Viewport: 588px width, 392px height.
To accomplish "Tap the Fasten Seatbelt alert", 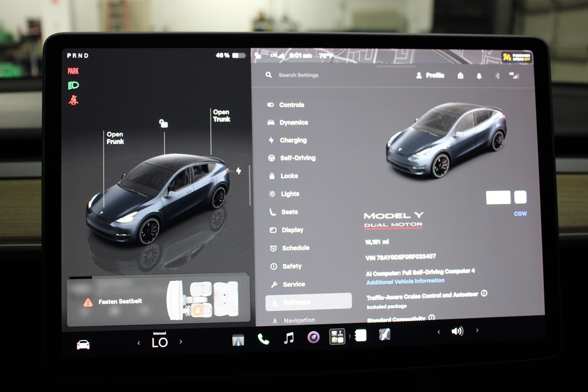I will (x=113, y=302).
